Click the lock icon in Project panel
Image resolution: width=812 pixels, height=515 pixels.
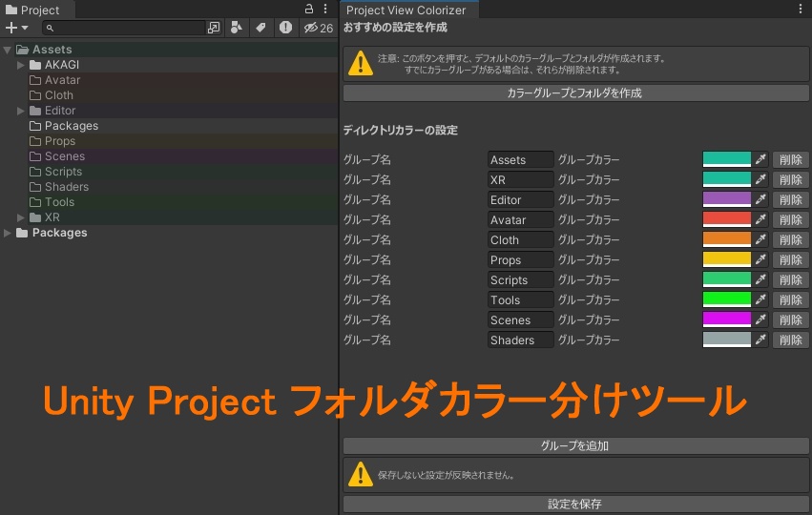click(308, 9)
